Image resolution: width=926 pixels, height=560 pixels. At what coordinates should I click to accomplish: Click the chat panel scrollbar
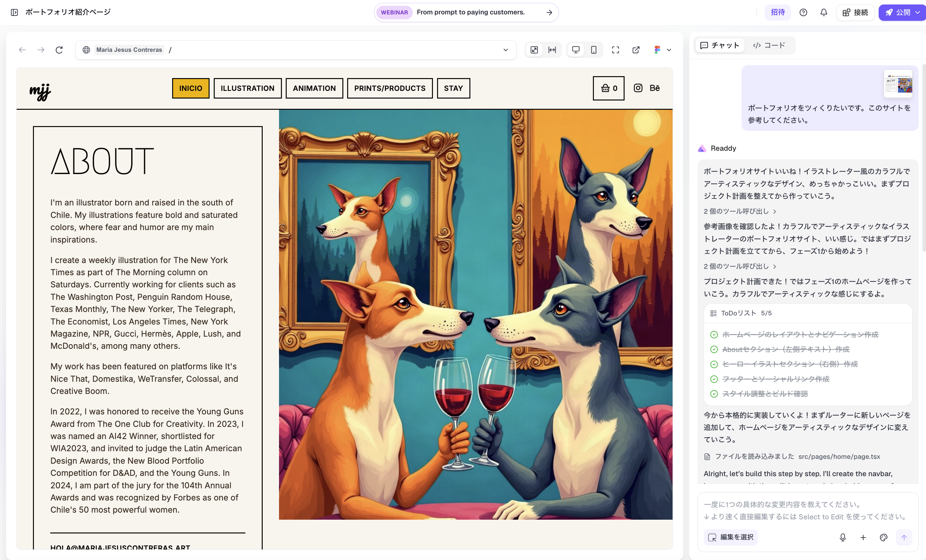tap(923, 158)
